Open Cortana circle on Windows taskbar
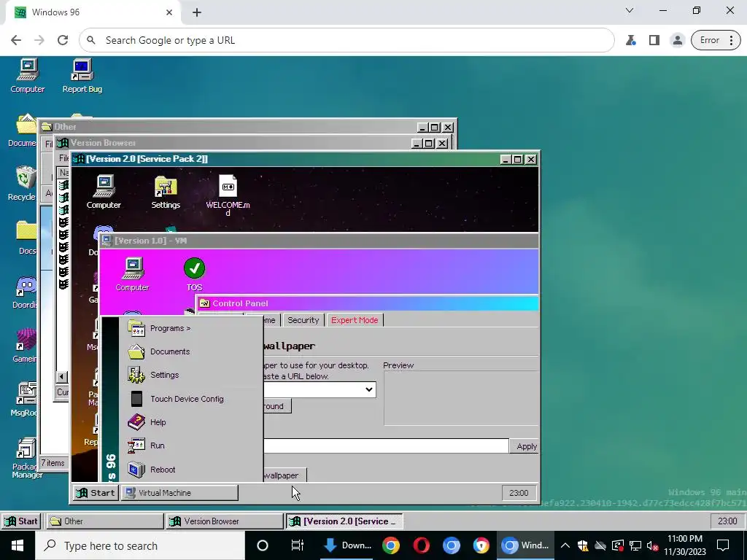 tap(263, 545)
